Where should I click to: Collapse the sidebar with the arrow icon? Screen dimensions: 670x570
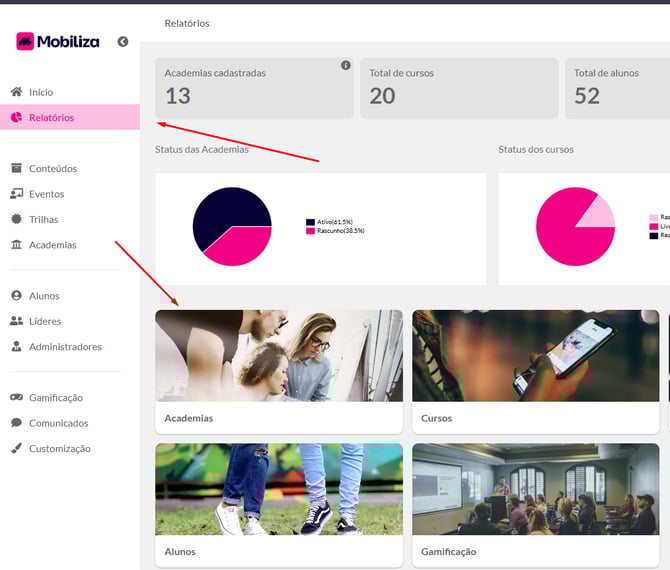tap(123, 42)
